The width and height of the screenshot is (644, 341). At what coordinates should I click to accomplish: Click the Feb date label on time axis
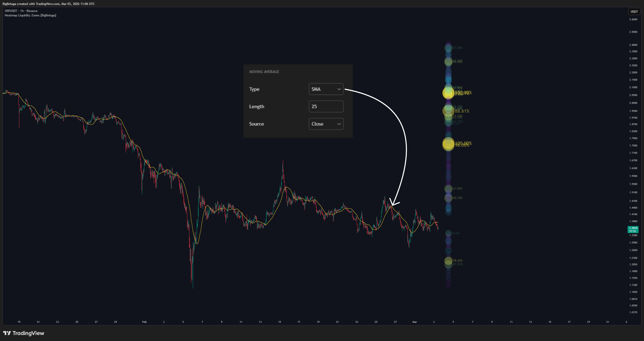[144, 322]
